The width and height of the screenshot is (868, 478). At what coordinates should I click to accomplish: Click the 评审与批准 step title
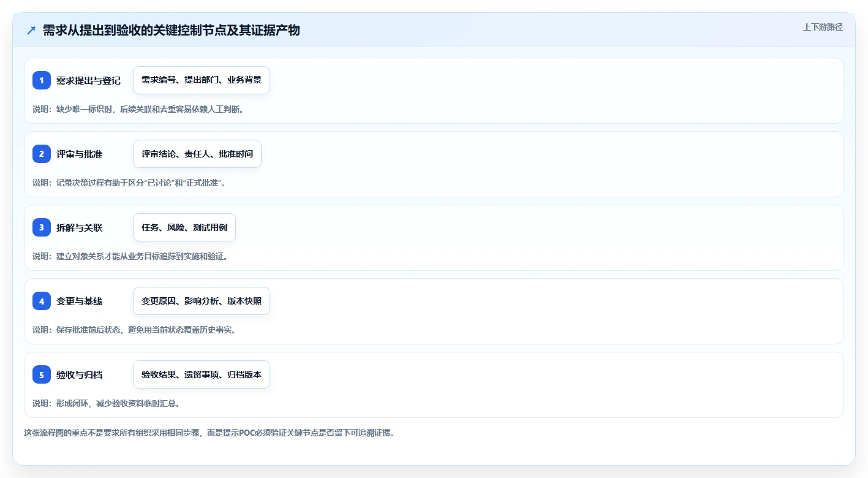click(80, 154)
